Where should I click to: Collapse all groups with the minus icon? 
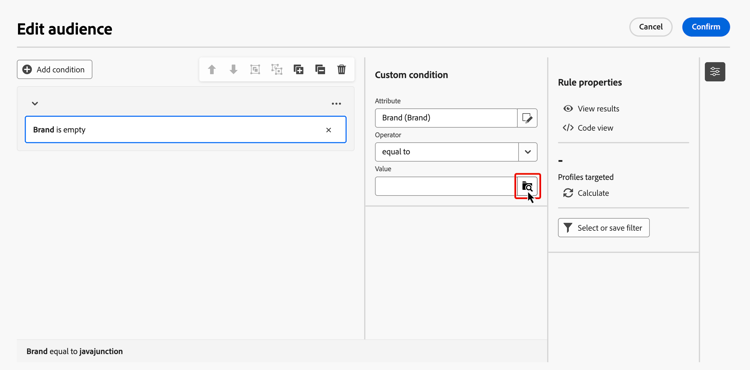320,70
